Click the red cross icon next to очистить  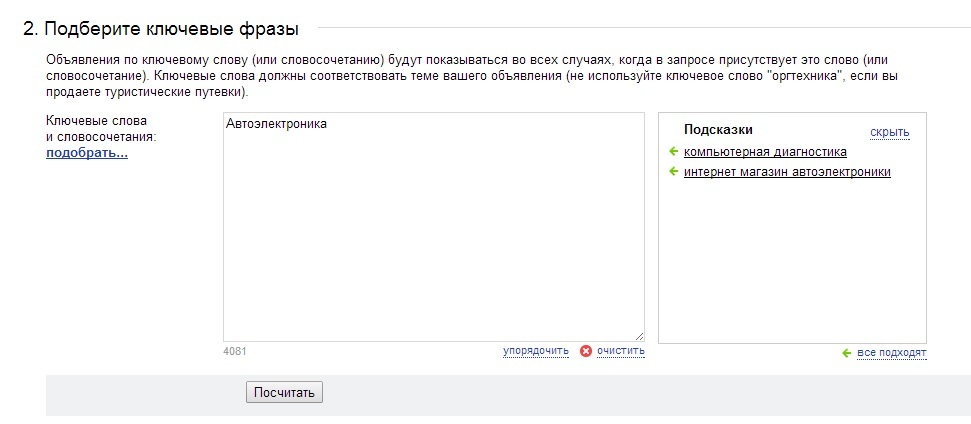(x=586, y=351)
